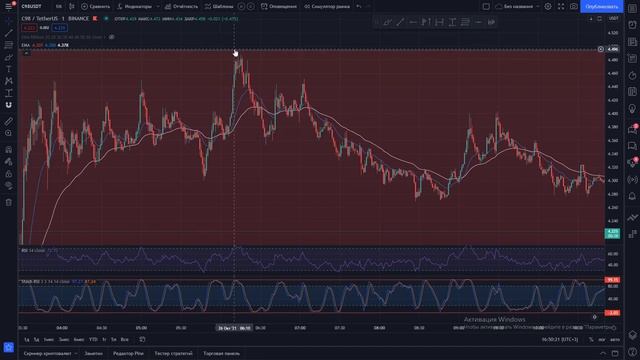
Task: Click the alert clock icon beside 4.496 price
Action: pos(600,49)
